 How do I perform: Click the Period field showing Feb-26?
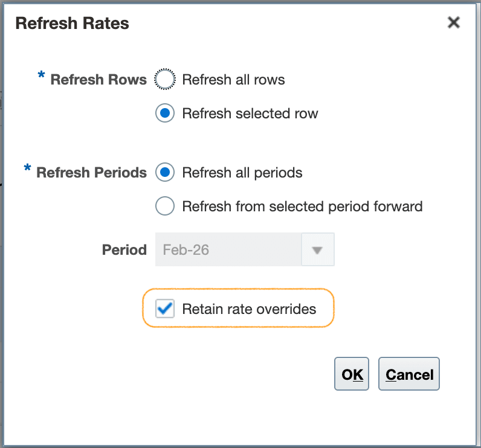coord(228,250)
